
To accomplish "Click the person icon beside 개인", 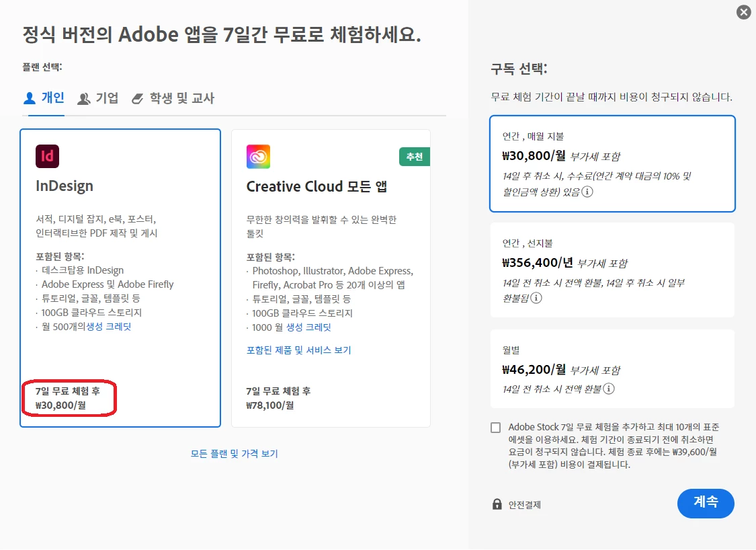I will 30,98.
